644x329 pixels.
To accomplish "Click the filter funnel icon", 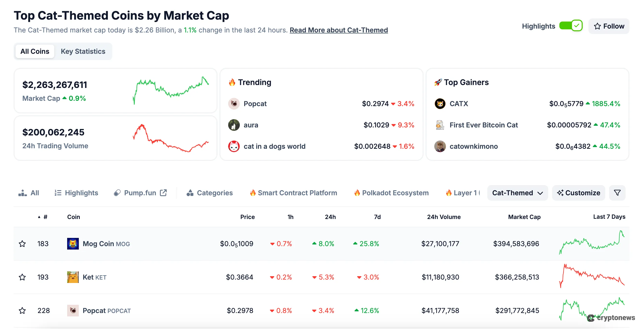I will click(x=617, y=193).
